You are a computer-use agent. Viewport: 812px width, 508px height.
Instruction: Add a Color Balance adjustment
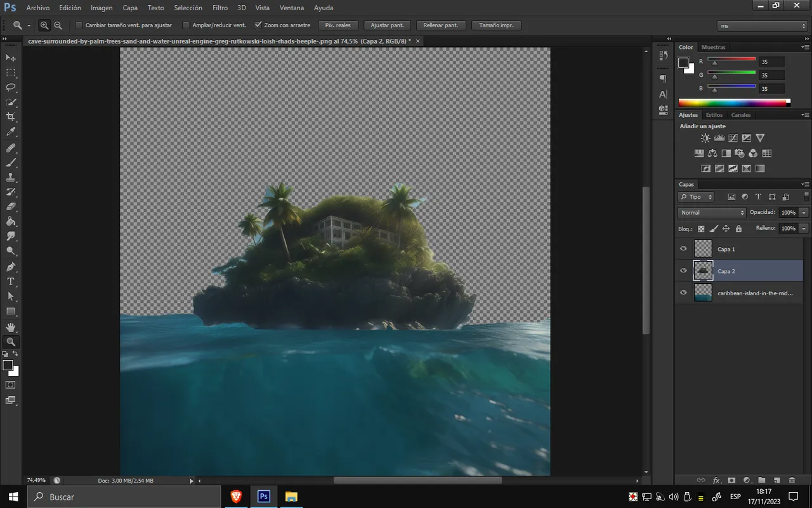click(x=712, y=153)
